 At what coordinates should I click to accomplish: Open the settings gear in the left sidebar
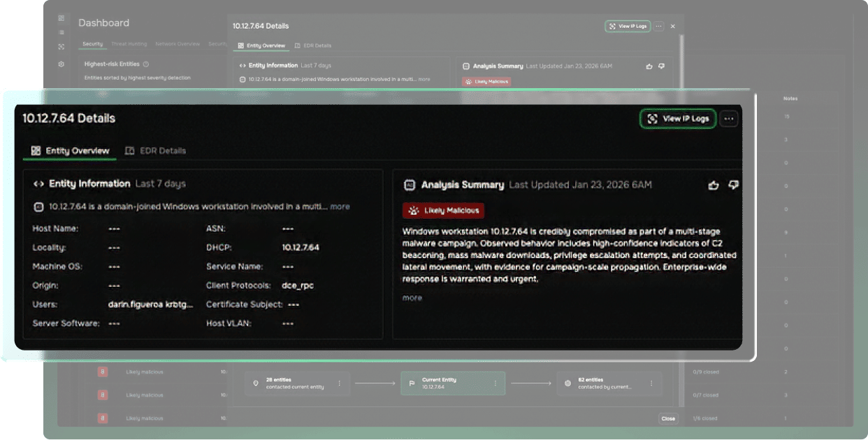(x=62, y=64)
